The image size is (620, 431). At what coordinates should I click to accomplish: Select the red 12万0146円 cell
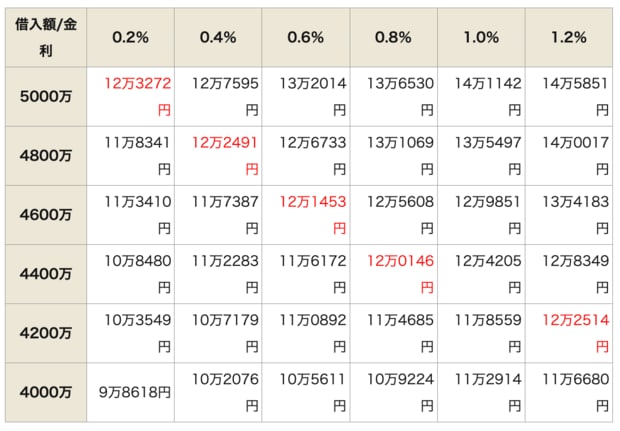coord(393,274)
